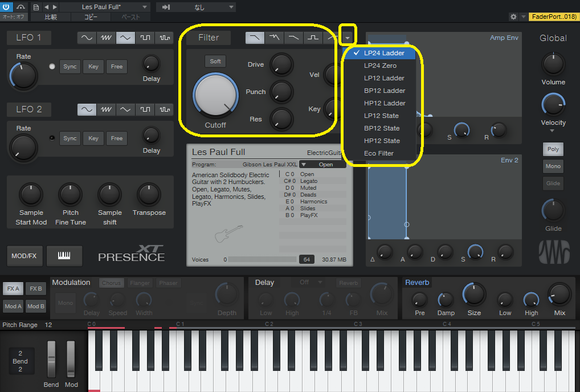
Task: Select the square-pulse filter shape icon
Action: pos(313,38)
